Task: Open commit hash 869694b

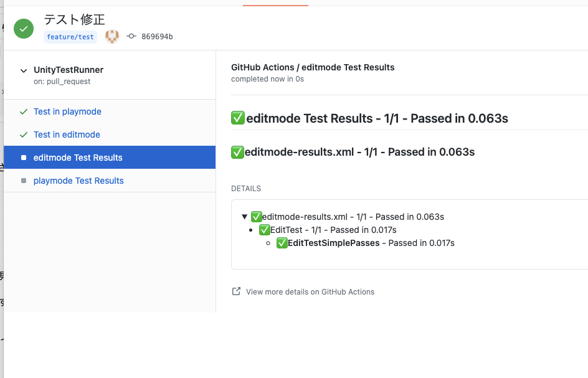Action: coord(157,37)
